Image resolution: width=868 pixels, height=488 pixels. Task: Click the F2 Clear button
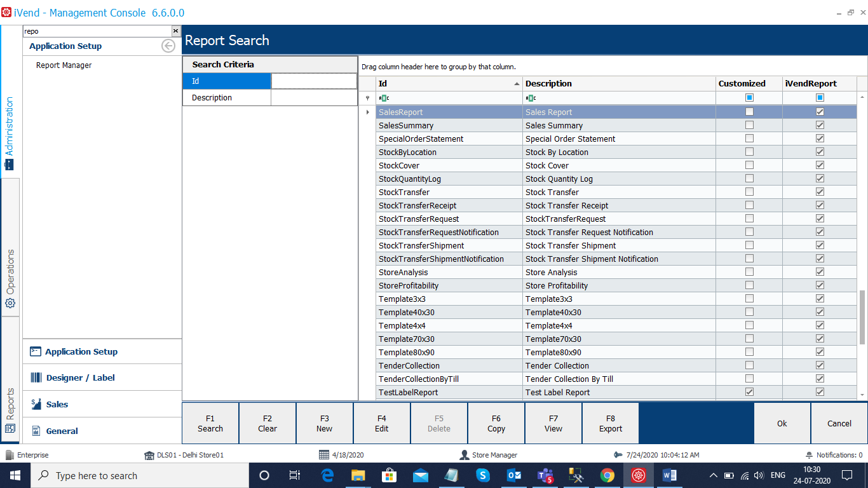pos(268,423)
